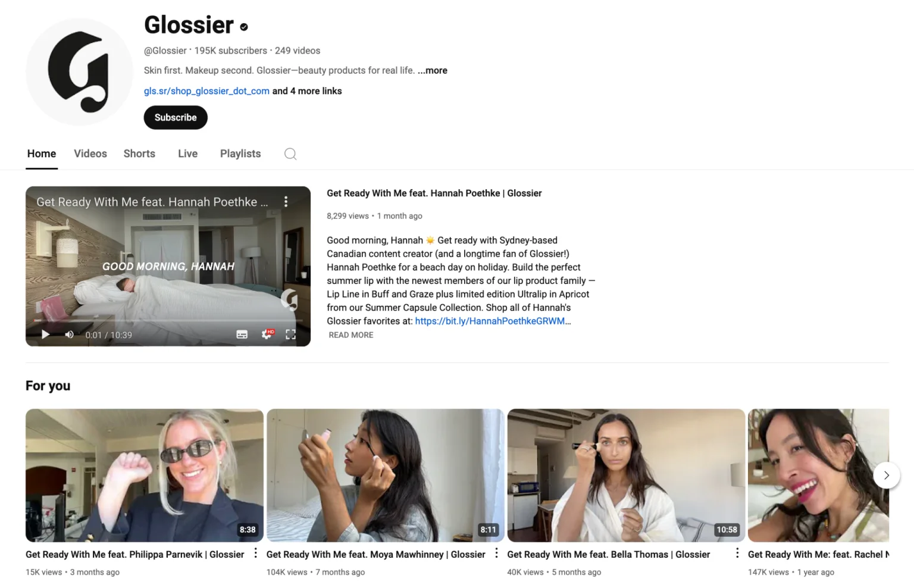Click the channel search magnifier icon
914x588 pixels.
click(x=290, y=154)
